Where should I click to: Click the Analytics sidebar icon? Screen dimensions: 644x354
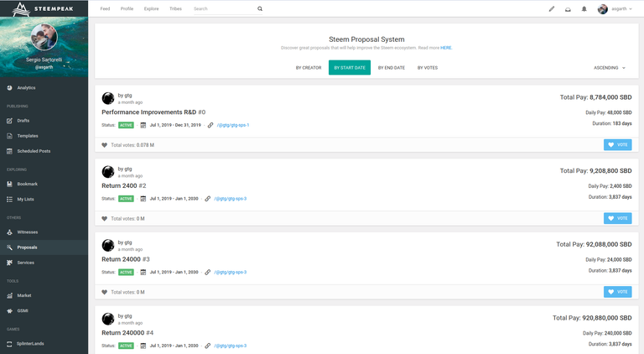pos(9,88)
